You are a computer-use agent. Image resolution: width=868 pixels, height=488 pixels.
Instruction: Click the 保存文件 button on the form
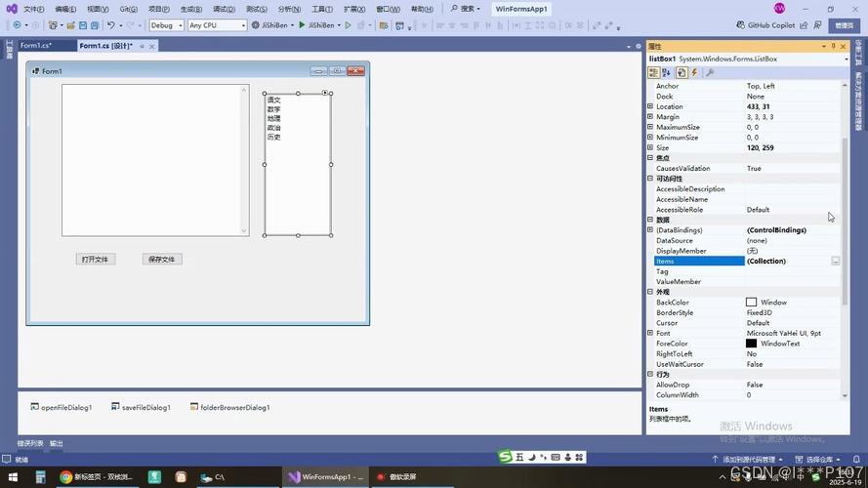(162, 259)
